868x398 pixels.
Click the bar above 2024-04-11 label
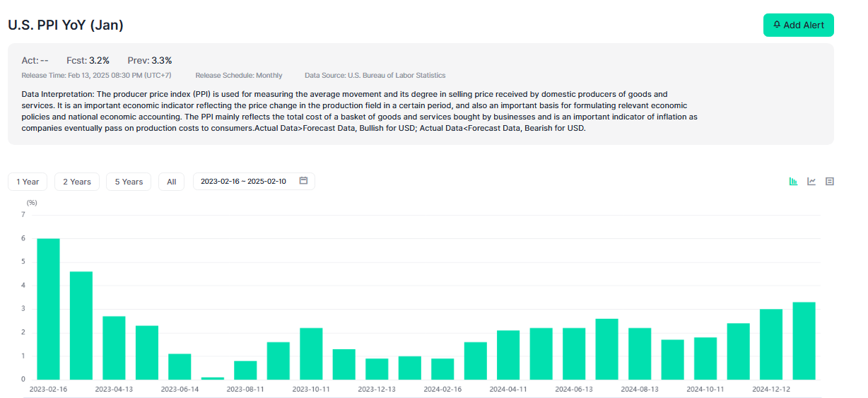508,355
